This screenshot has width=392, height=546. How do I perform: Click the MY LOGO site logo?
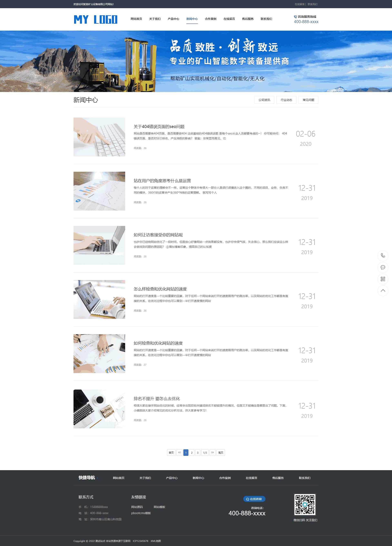[96, 19]
